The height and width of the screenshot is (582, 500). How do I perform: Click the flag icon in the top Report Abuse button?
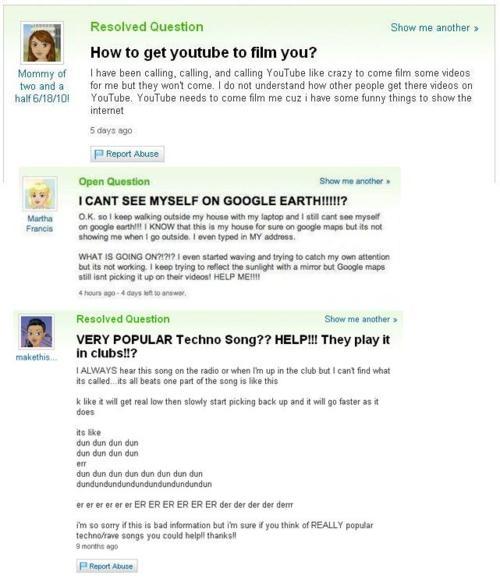click(98, 154)
